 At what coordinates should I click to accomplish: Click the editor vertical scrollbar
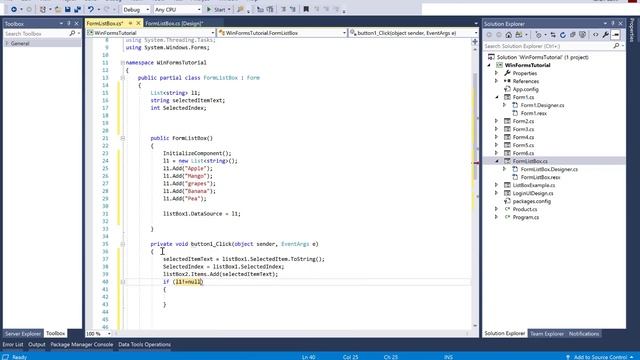pyautogui.click(x=475, y=127)
